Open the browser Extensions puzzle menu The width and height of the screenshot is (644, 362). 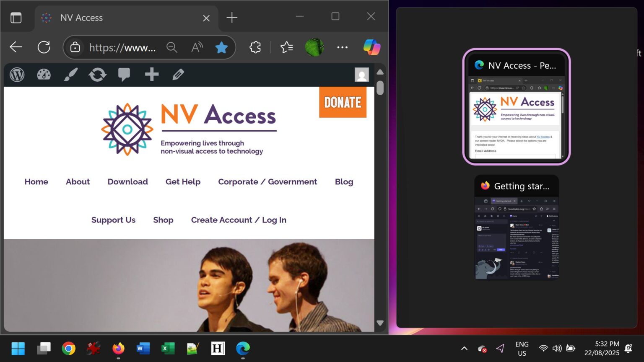[255, 47]
